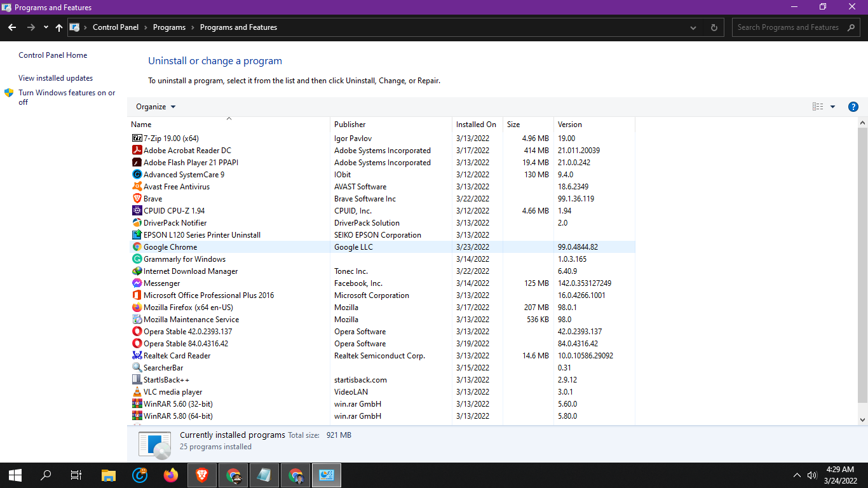The width and height of the screenshot is (868, 488).
Task: Select the "Realtek Semiconduct Corp." publisher cell
Action: (379, 355)
